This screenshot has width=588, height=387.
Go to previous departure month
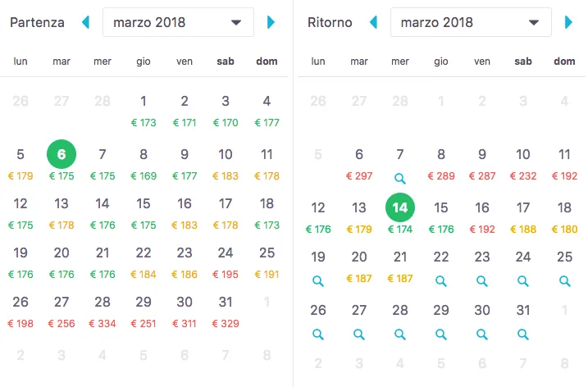pos(85,23)
